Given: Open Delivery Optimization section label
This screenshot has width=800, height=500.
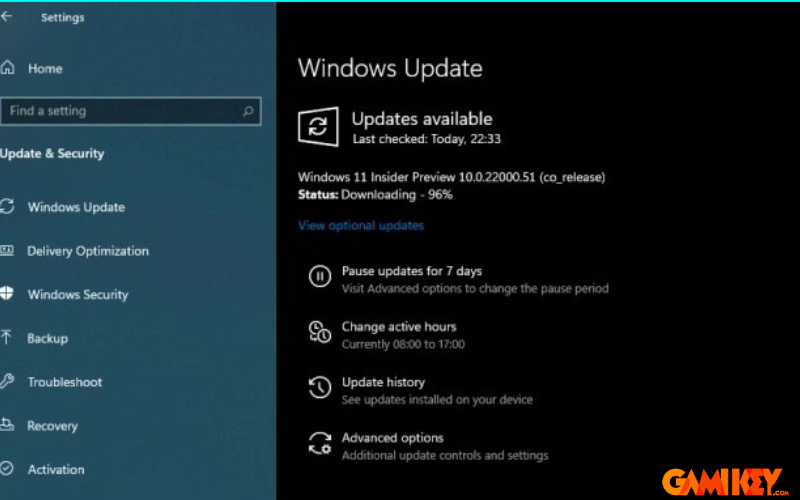Looking at the screenshot, I should [x=88, y=251].
